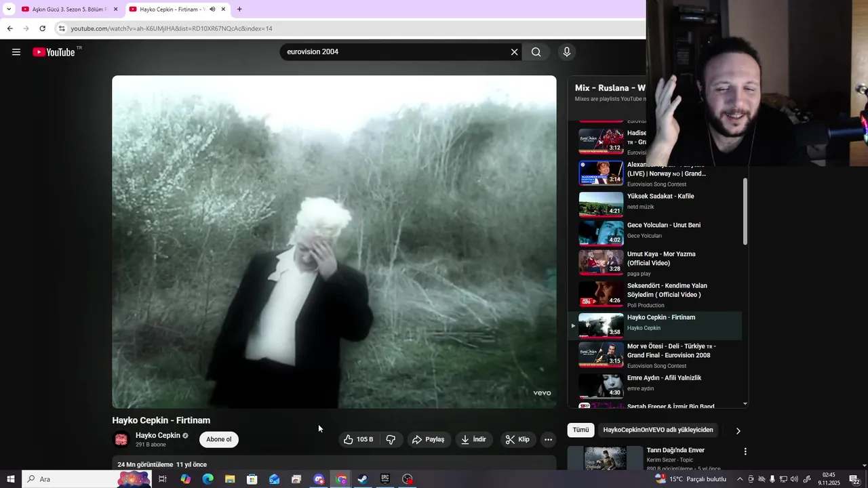The image size is (868, 488).
Task: Open the Windows Start menu
Action: (x=11, y=479)
